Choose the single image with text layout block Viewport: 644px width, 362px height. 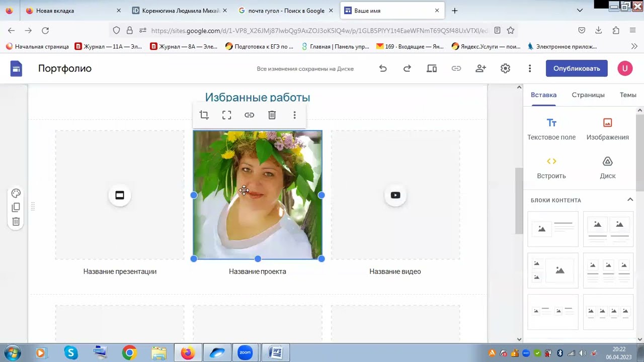(553, 229)
